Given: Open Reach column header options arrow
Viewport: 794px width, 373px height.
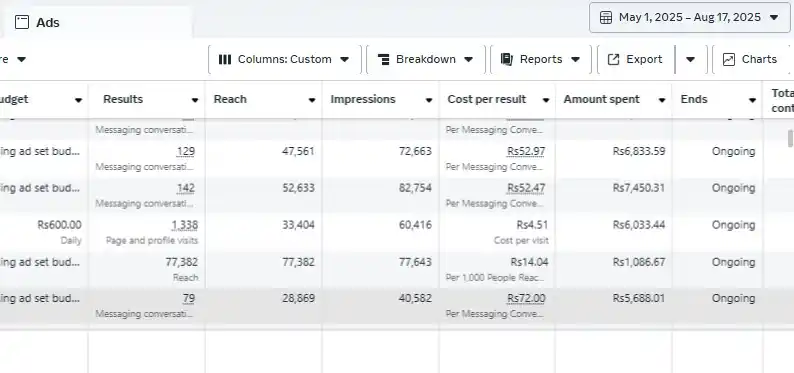Looking at the screenshot, I should (x=312, y=100).
